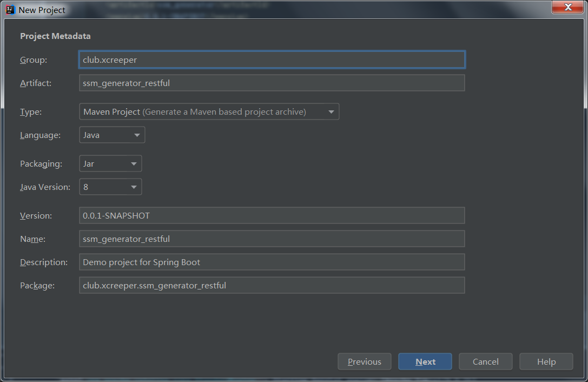
Task: Expand the Language combo box
Action: tap(112, 135)
